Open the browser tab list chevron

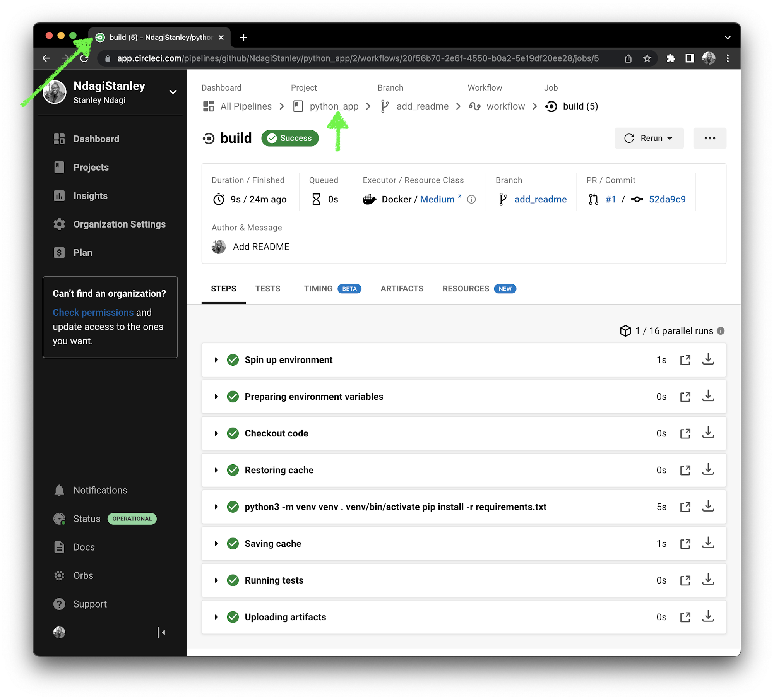728,38
